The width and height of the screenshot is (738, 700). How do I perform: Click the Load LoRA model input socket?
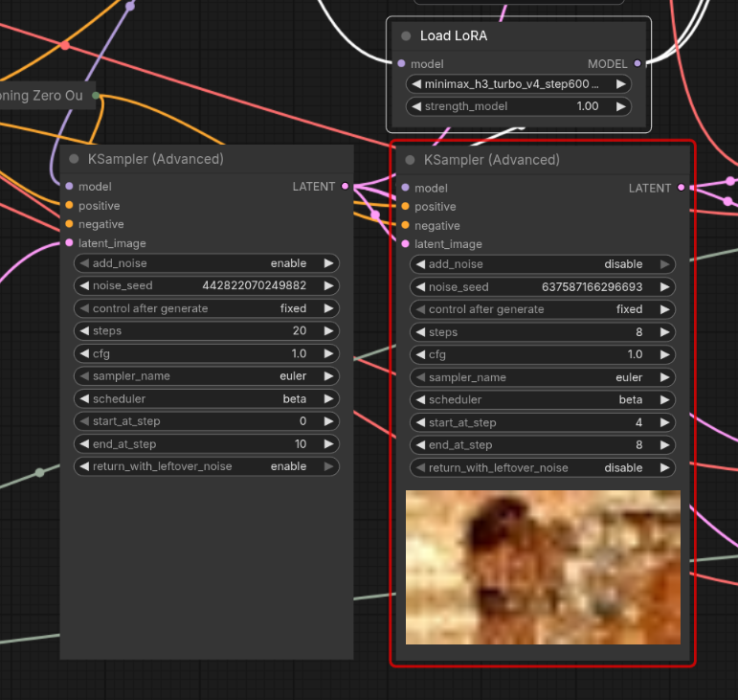pyautogui.click(x=401, y=63)
